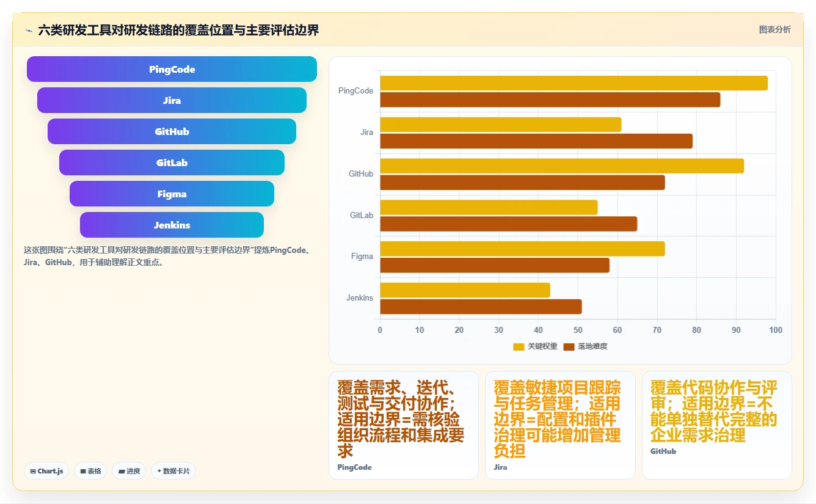816x504 pixels.
Task: Click the 图表分析 label in header
Action: [x=774, y=29]
